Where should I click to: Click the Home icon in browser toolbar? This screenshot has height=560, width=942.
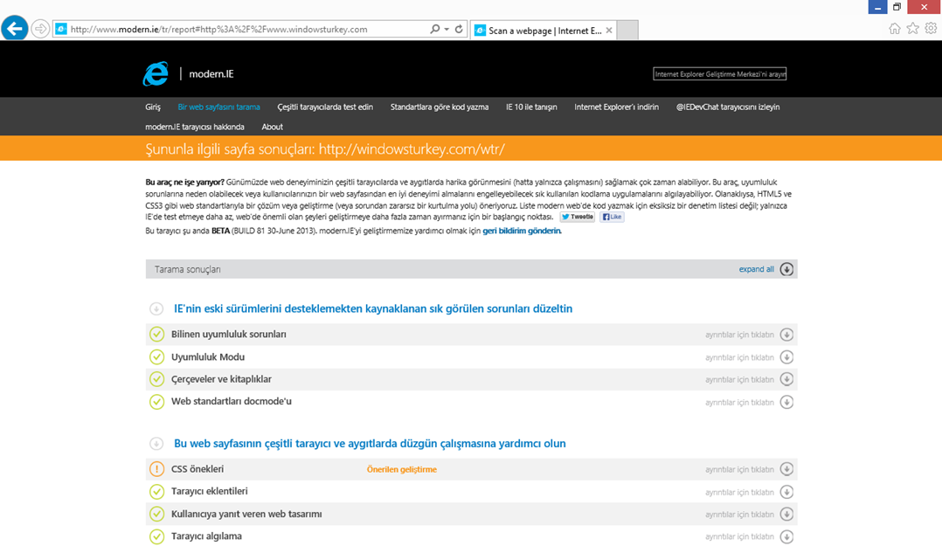(895, 28)
